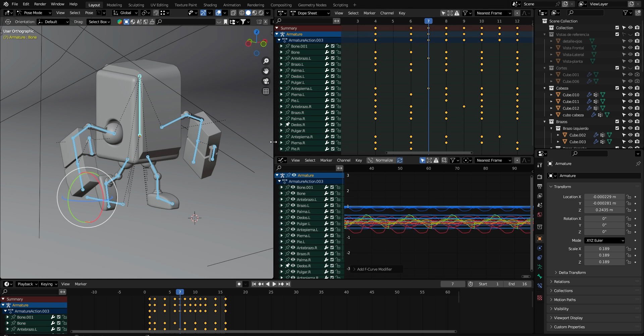644x336 pixels.
Task: Adjust the Scale X value slider
Action: [x=604, y=248]
